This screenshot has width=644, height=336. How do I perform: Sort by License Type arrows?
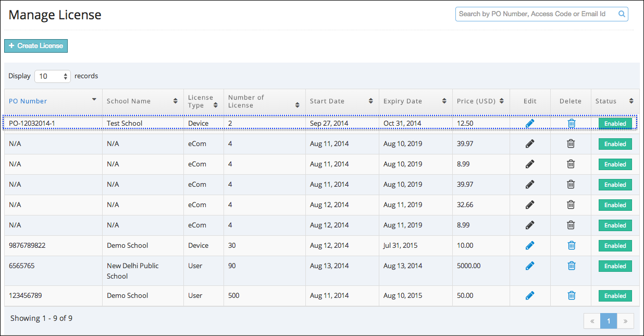coord(215,105)
